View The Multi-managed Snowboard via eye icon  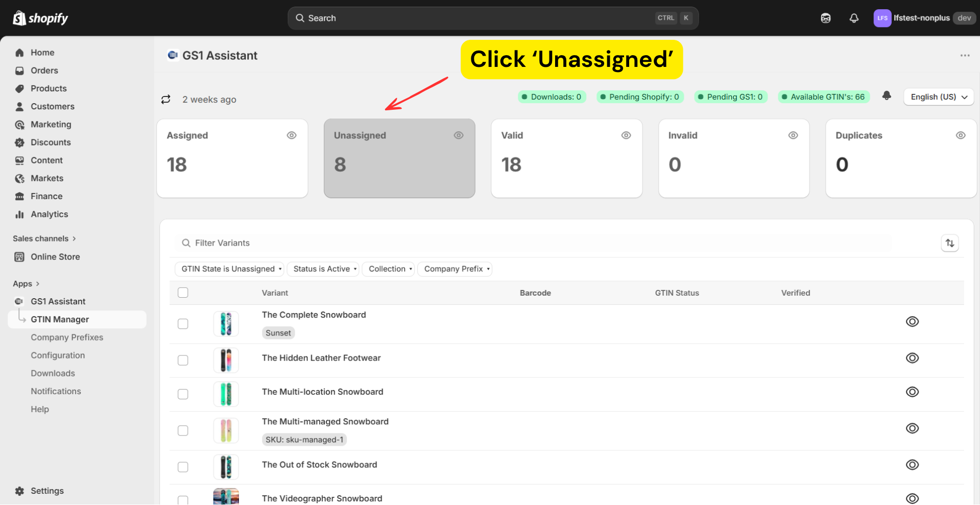[912, 428]
